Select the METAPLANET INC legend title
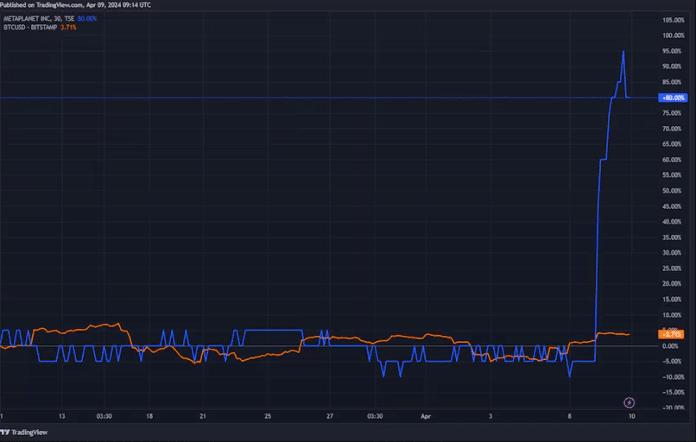The width and height of the screenshot is (696, 442). point(38,18)
